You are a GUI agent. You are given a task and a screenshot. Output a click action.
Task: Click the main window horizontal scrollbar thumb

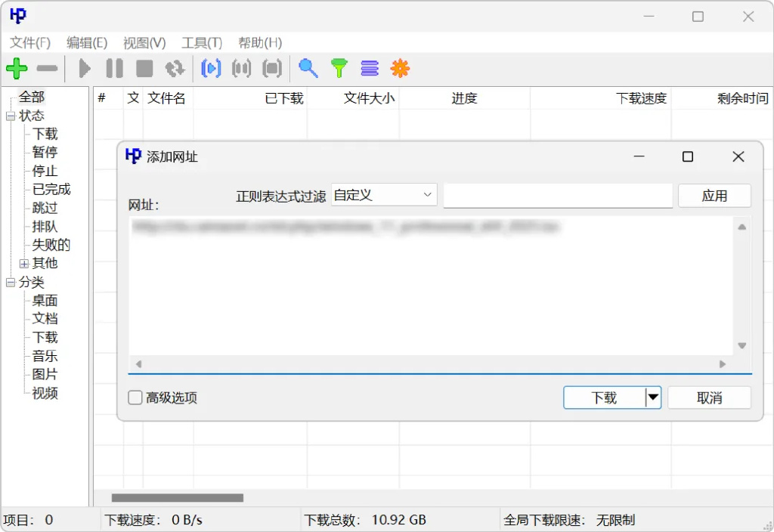tap(178, 498)
